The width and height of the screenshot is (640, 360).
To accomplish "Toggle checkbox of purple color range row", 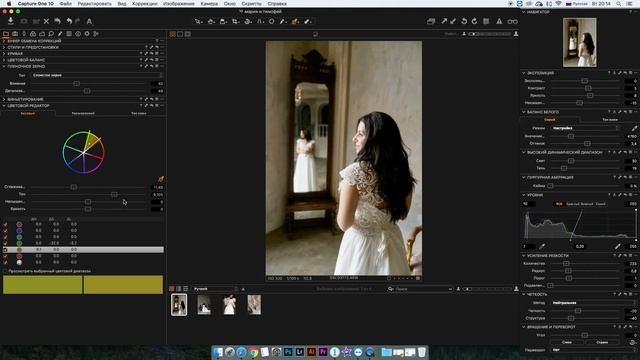I will click(5, 224).
